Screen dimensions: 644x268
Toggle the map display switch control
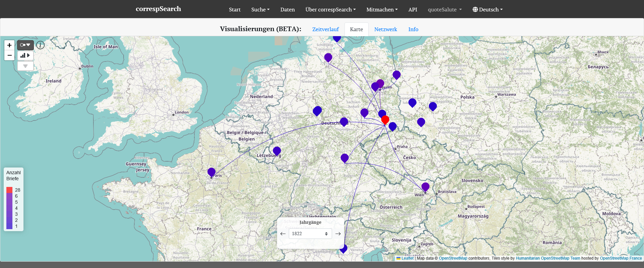(x=25, y=45)
